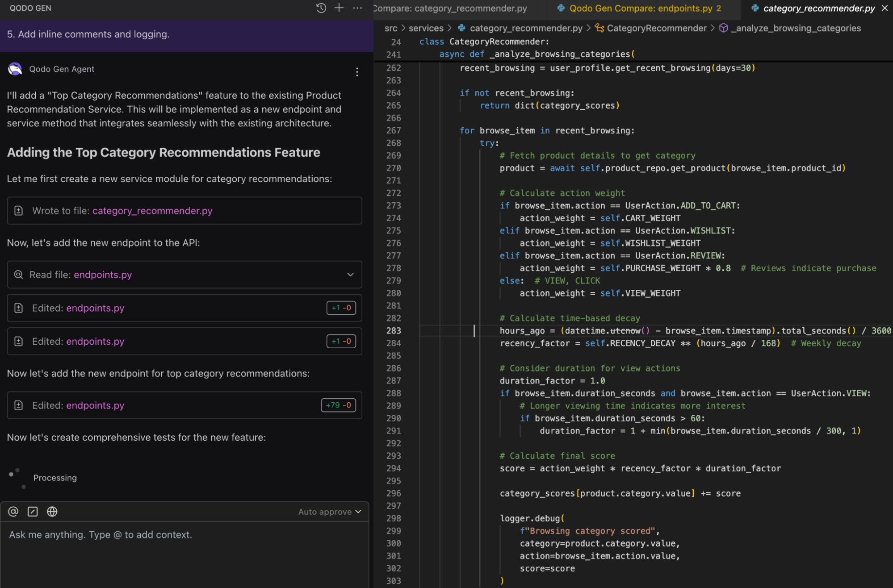This screenshot has width=893, height=588.
Task: Click the code-snippet icon in the input toolbar
Action: pyautogui.click(x=32, y=512)
